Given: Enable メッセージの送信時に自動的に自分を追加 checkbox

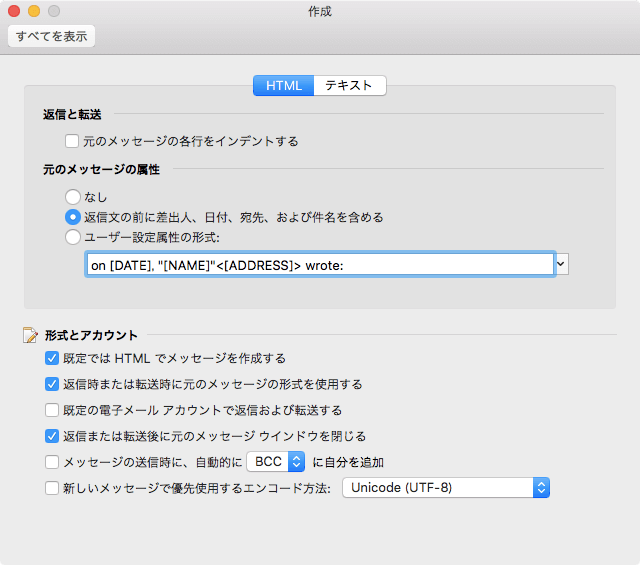Looking at the screenshot, I should [x=52, y=462].
